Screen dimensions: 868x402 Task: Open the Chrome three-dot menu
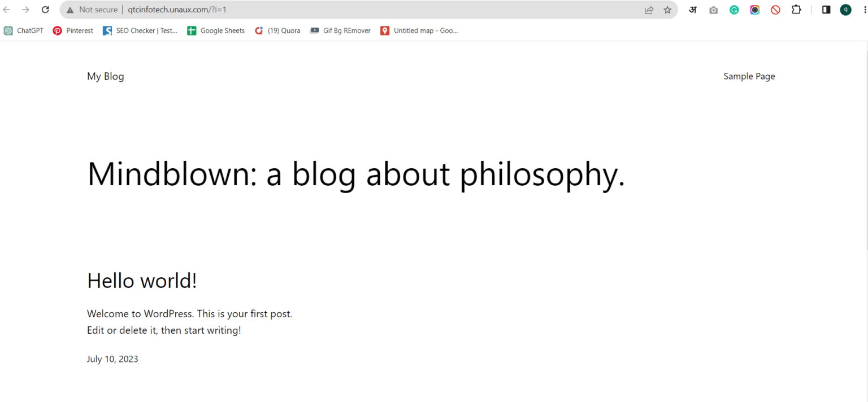[x=861, y=10]
